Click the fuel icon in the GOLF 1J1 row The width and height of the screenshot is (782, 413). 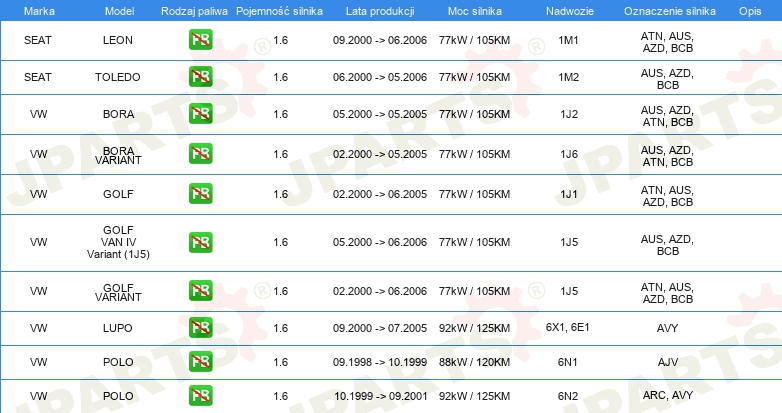[200, 194]
